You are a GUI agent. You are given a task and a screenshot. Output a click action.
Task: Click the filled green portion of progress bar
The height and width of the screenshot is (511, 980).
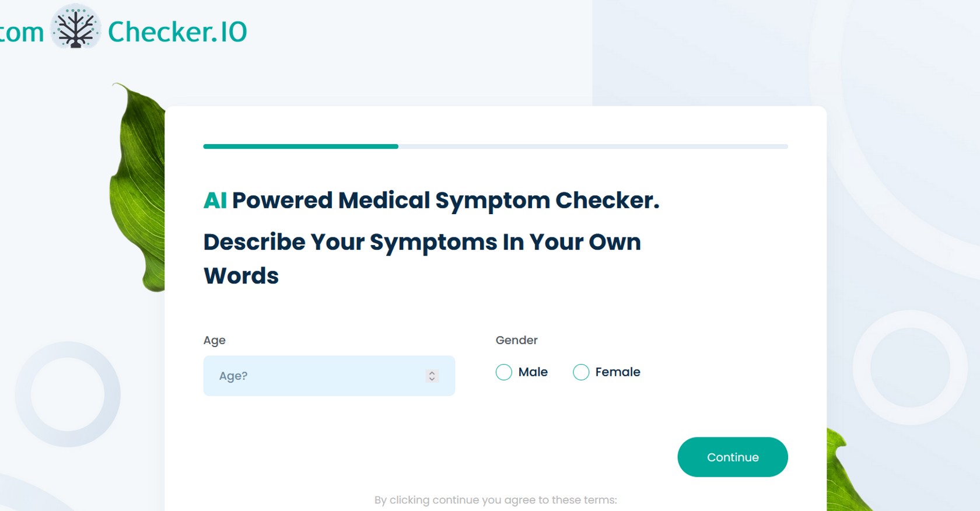300,146
